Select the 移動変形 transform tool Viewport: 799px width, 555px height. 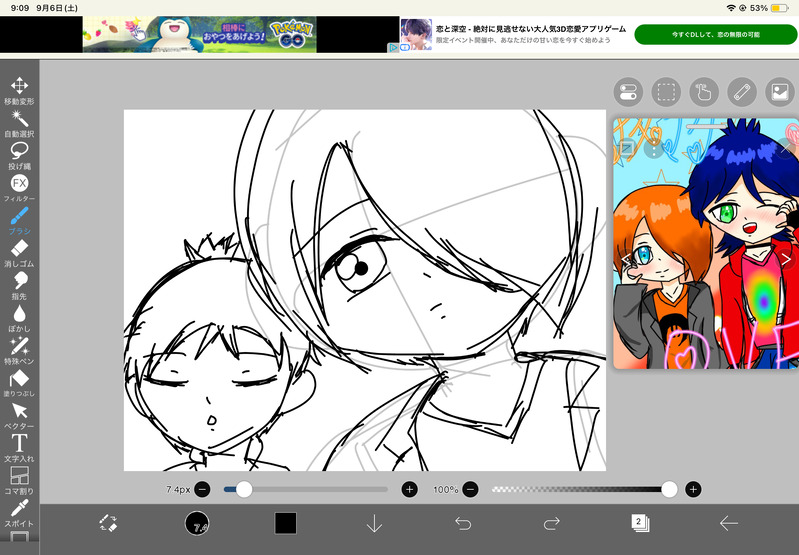tap(19, 91)
